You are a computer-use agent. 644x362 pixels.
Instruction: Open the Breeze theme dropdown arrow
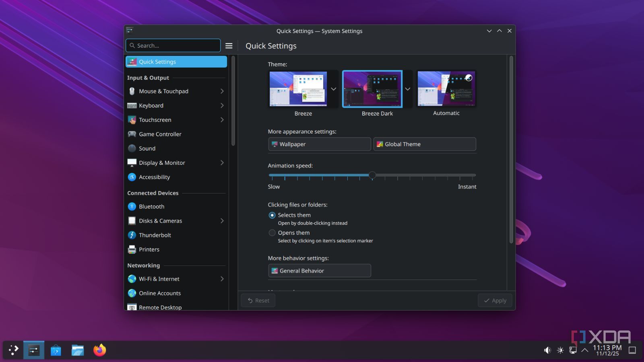[334, 89]
